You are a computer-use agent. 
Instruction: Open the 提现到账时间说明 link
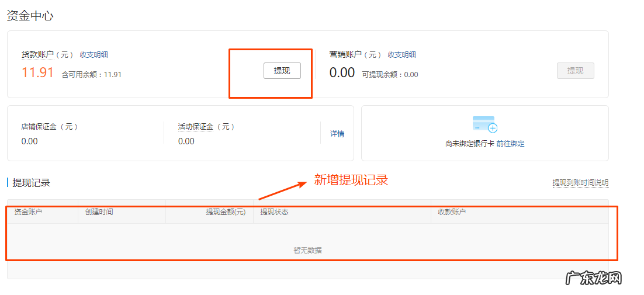click(580, 183)
